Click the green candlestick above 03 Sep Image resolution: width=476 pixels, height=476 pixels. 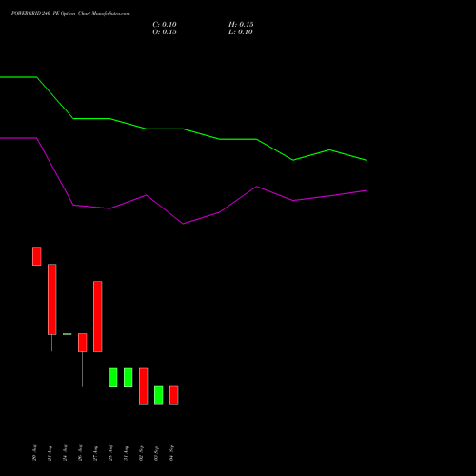tap(159, 395)
